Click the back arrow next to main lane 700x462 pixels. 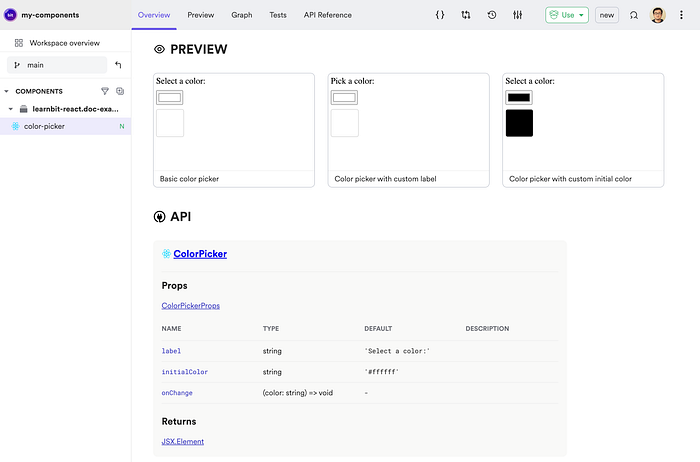[x=118, y=65]
